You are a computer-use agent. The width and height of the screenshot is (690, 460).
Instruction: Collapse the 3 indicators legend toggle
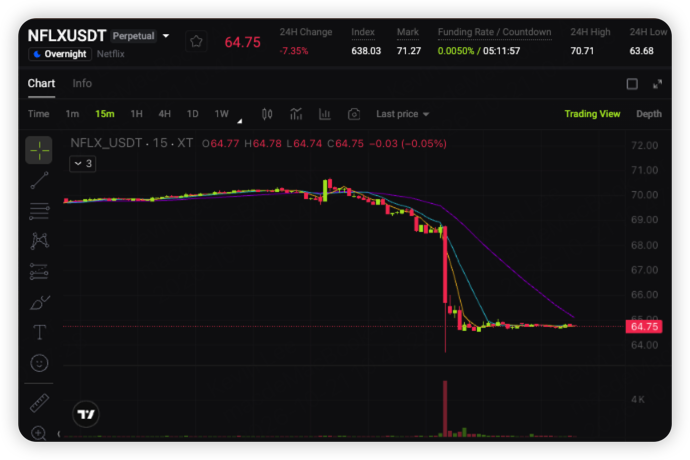click(83, 164)
